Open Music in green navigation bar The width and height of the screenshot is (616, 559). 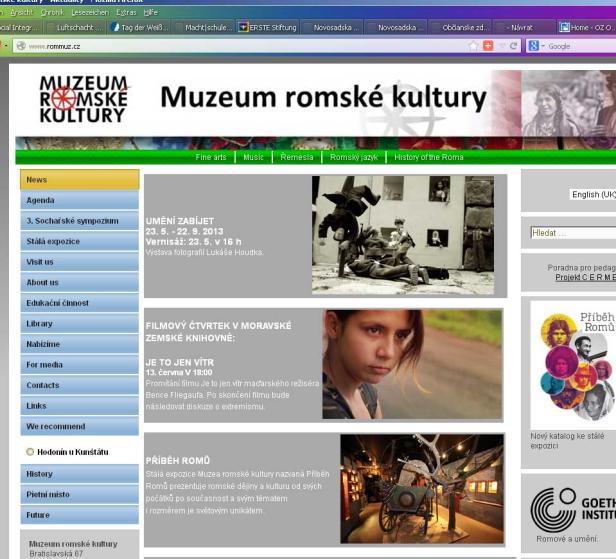pyautogui.click(x=253, y=157)
